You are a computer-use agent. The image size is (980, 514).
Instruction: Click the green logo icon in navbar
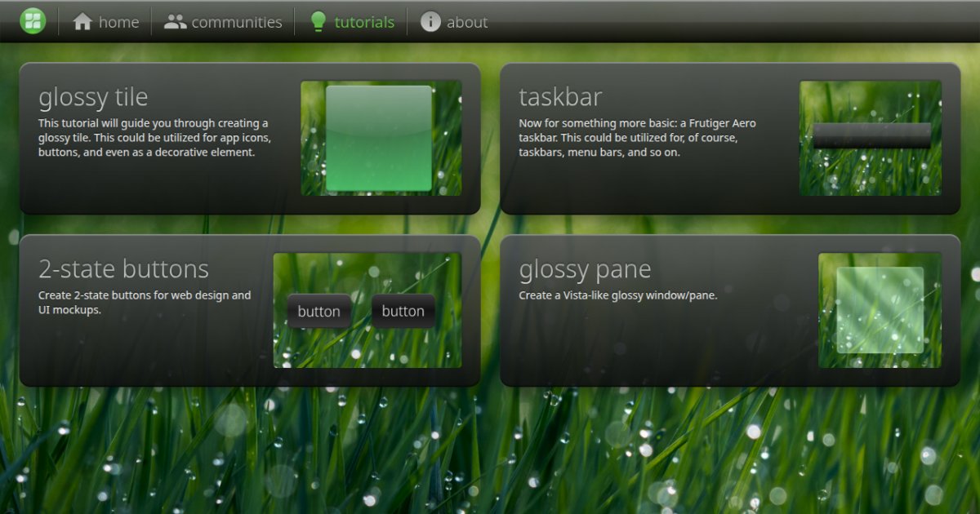point(33,21)
